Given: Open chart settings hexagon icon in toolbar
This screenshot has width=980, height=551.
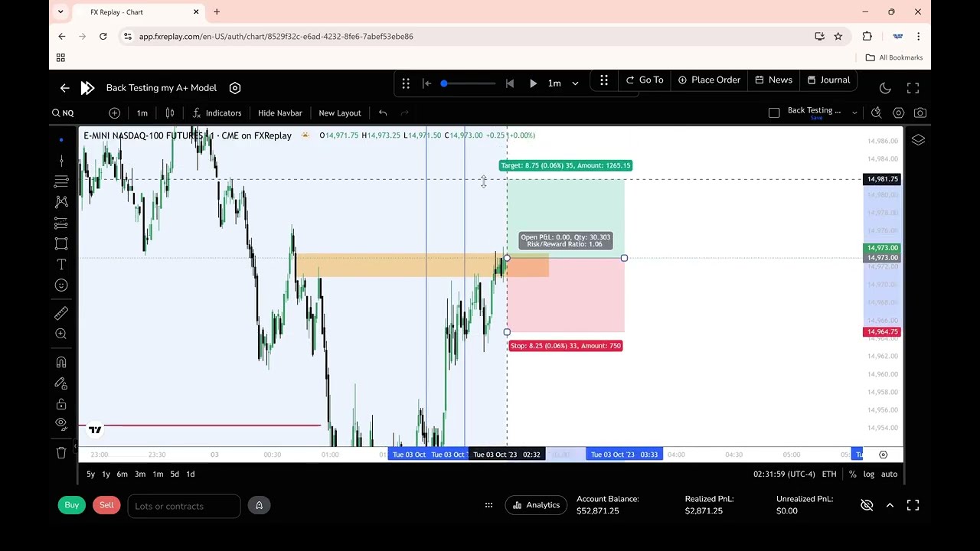Looking at the screenshot, I should click(x=899, y=113).
